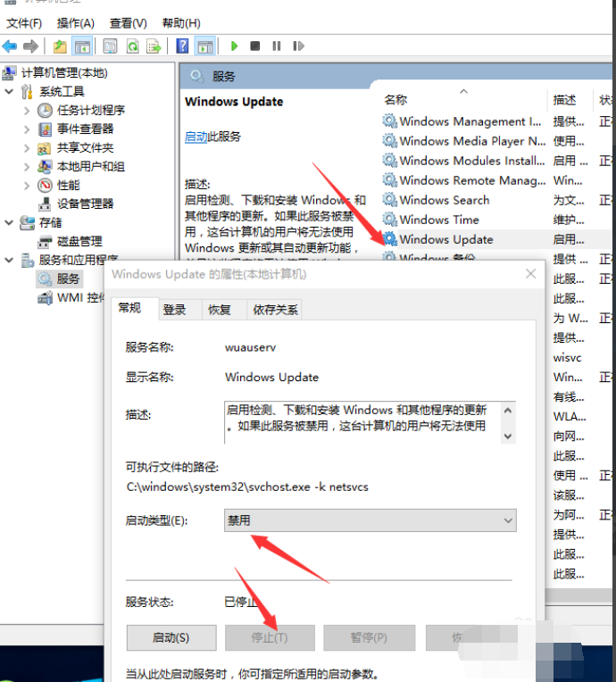
Task: Collapse the 服务和应用程序 node
Action: point(9,260)
